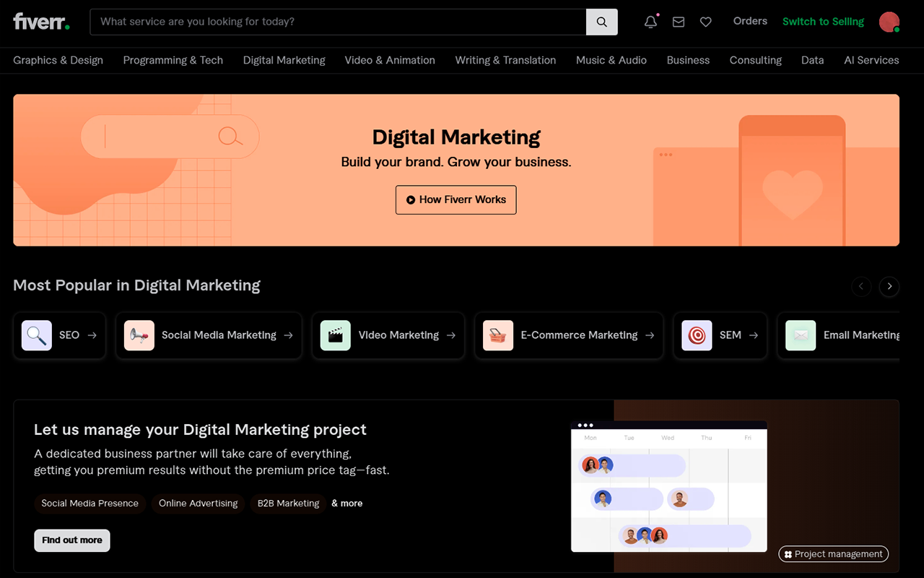Open your messages inbox envelope
The height and width of the screenshot is (578, 924).
pyautogui.click(x=678, y=22)
